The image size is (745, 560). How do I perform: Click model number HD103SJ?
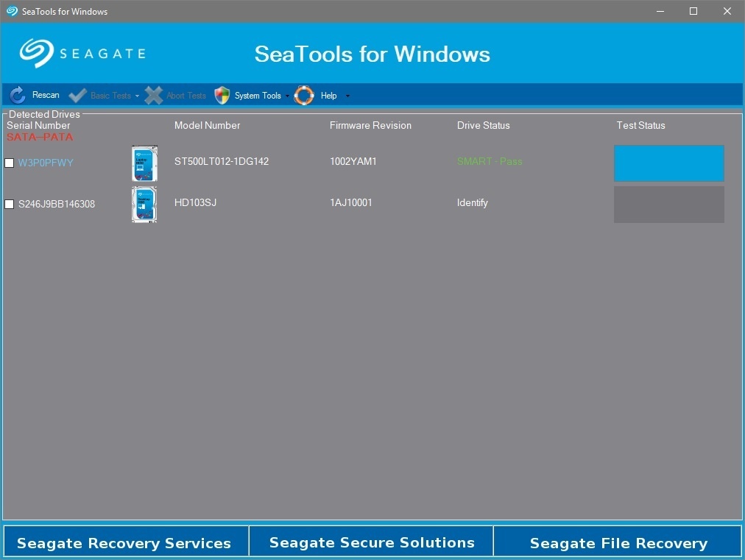pyautogui.click(x=195, y=203)
